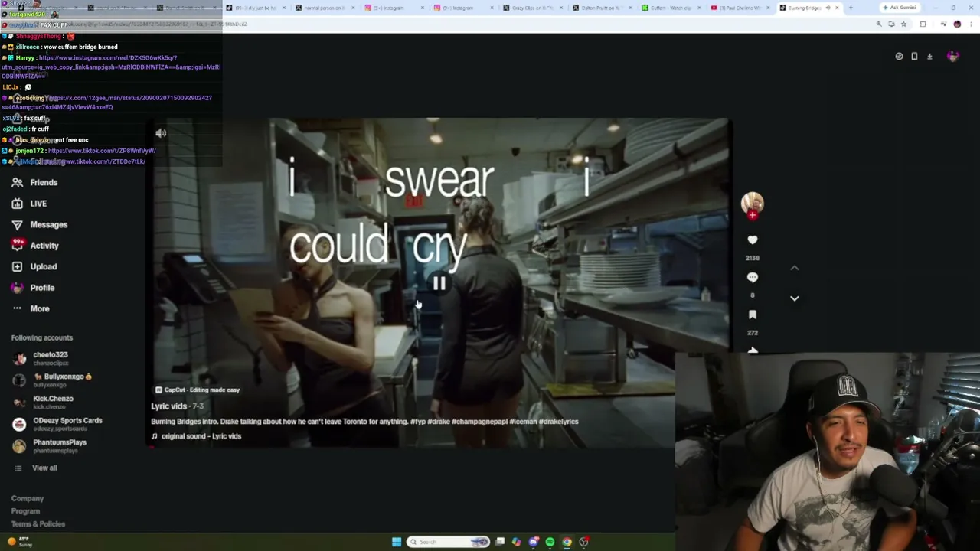Open Harryy's Instagram reel link in chat

pyautogui.click(x=111, y=67)
